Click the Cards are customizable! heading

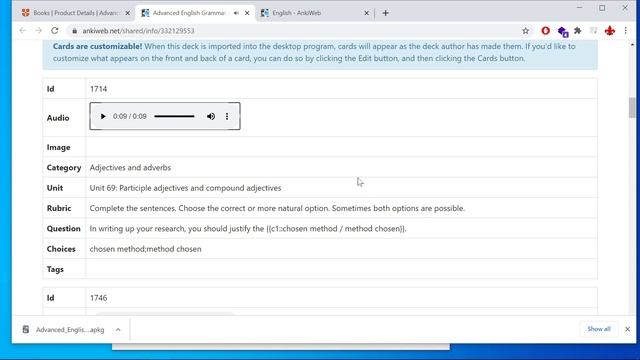[x=97, y=46]
